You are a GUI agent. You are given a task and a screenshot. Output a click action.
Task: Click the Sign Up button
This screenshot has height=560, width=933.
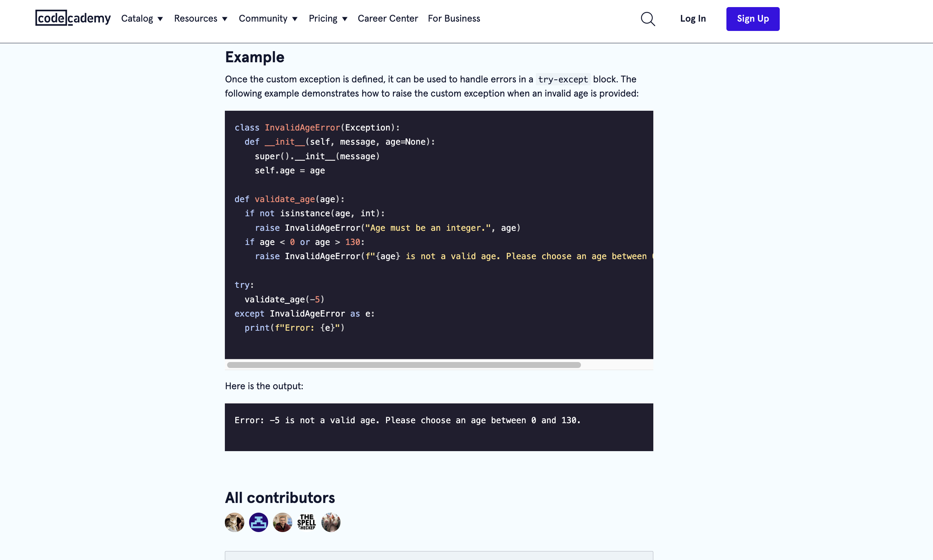(753, 19)
